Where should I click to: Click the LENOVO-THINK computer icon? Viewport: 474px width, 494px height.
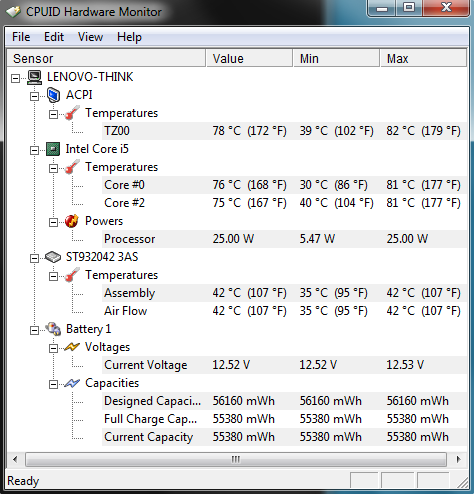click(34, 77)
